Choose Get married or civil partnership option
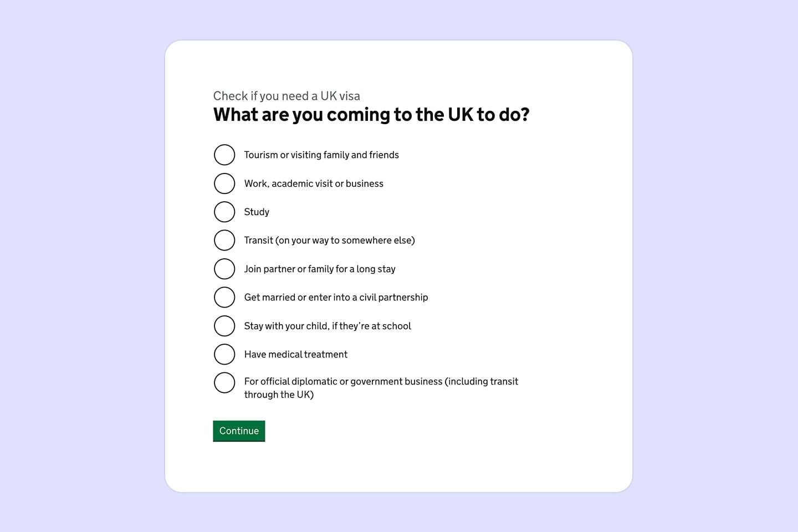 [x=224, y=297]
